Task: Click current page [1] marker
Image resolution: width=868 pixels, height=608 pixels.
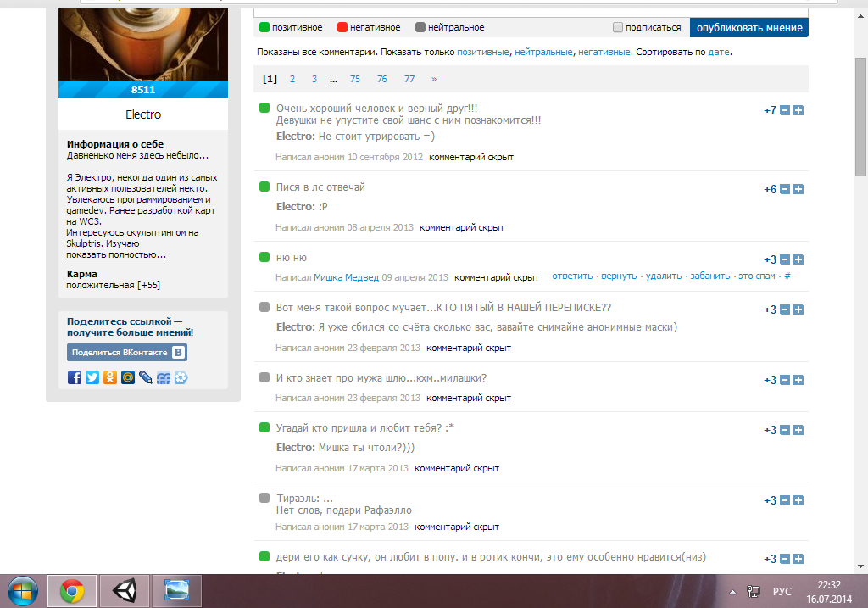Action: pos(270,79)
